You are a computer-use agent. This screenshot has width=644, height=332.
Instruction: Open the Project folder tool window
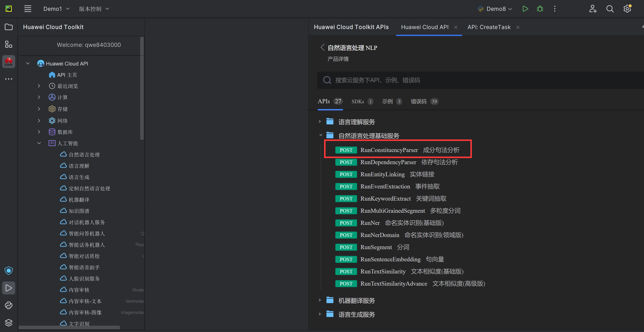[8, 27]
